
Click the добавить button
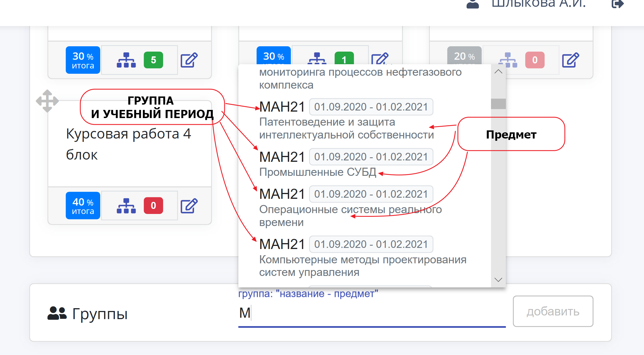553,311
